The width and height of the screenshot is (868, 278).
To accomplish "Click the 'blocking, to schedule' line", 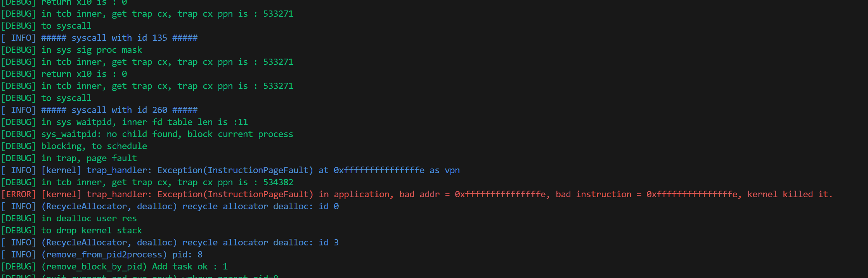I will [x=94, y=146].
